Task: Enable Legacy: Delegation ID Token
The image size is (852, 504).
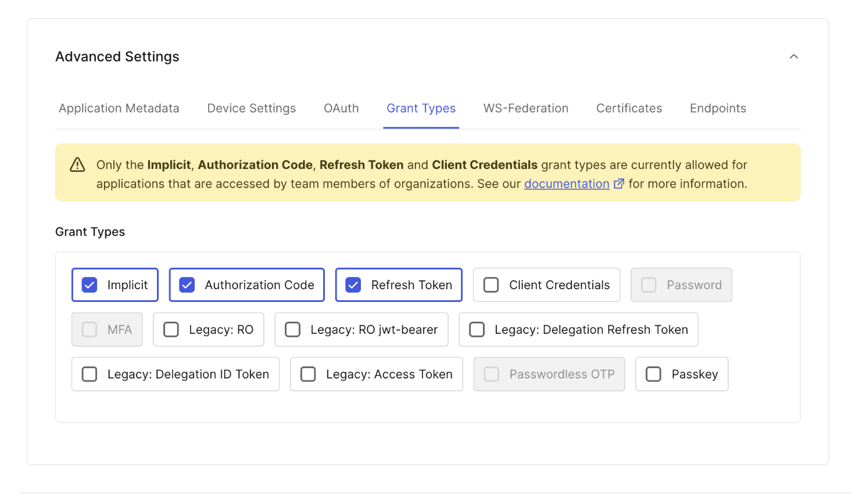Action: (x=89, y=374)
